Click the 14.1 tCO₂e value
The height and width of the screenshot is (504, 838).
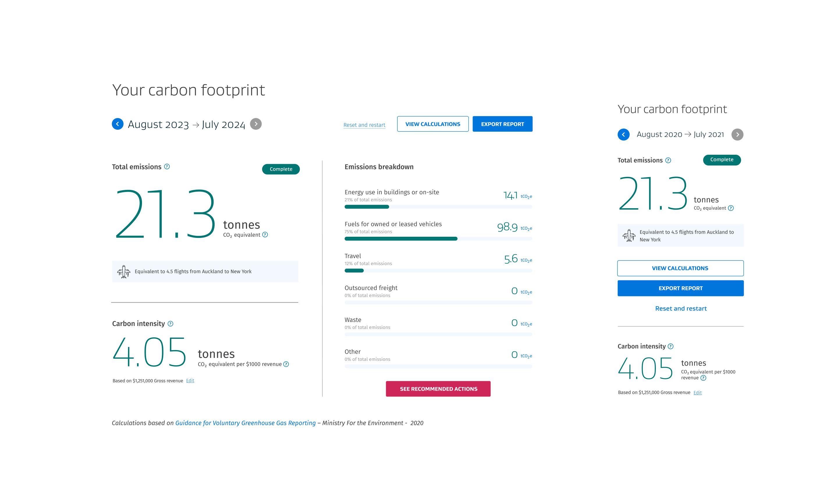point(517,195)
